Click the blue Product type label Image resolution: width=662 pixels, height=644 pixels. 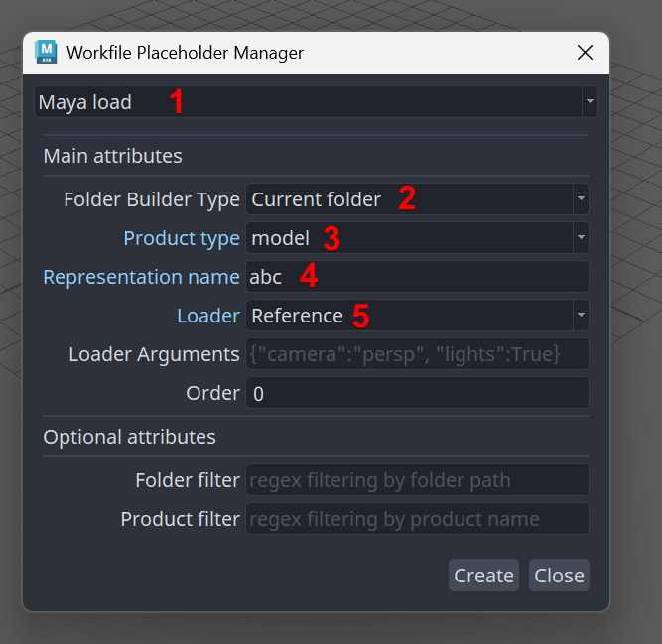(182, 238)
